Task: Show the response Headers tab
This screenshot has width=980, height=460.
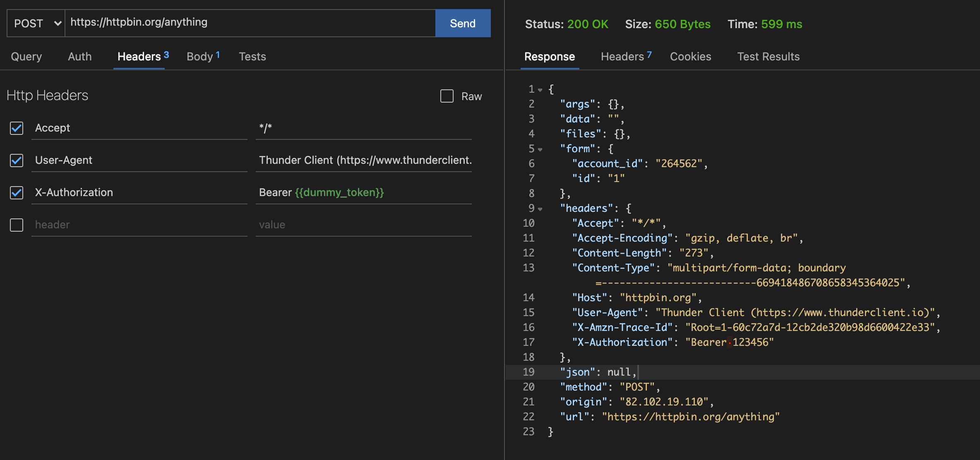Action: (x=622, y=57)
